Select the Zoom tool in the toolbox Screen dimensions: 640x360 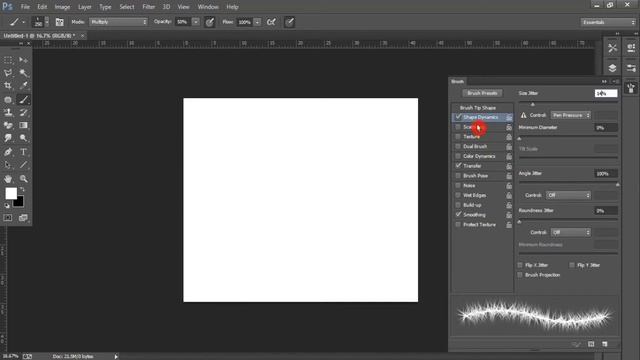[x=23, y=179]
